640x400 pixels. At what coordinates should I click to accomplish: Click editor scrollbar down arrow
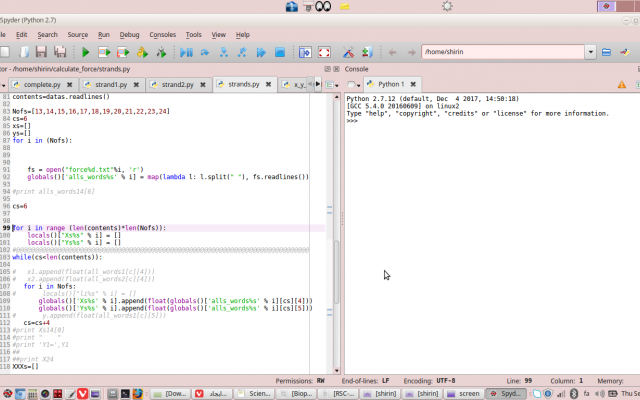pyautogui.click(x=337, y=370)
